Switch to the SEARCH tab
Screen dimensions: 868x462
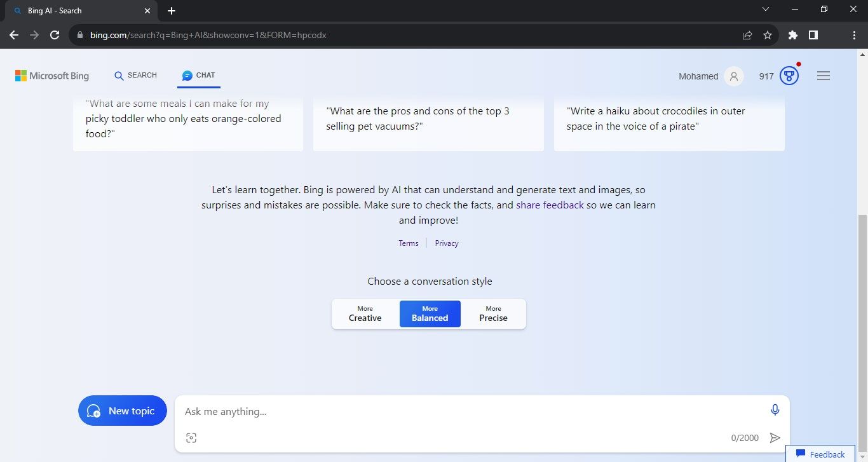(135, 75)
